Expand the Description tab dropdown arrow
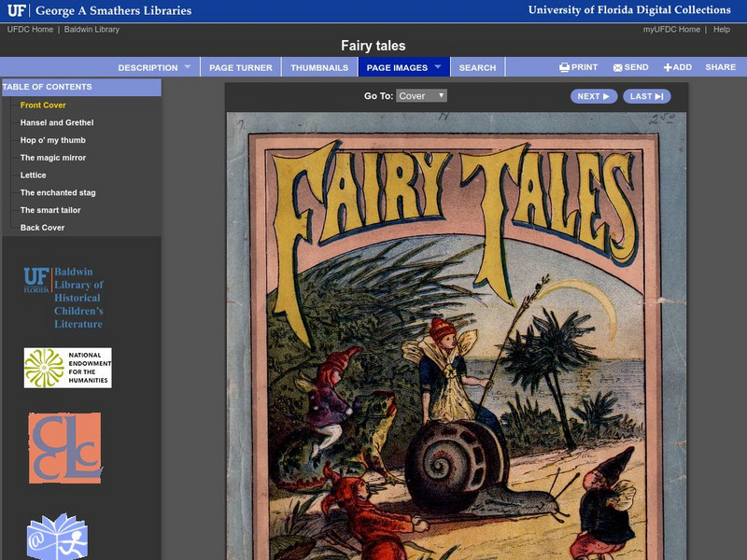 187,67
